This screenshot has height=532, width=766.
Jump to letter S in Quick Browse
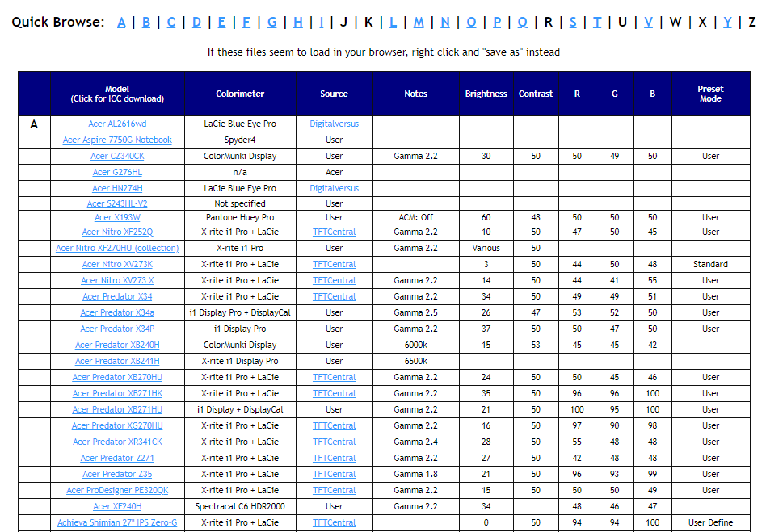pos(573,23)
